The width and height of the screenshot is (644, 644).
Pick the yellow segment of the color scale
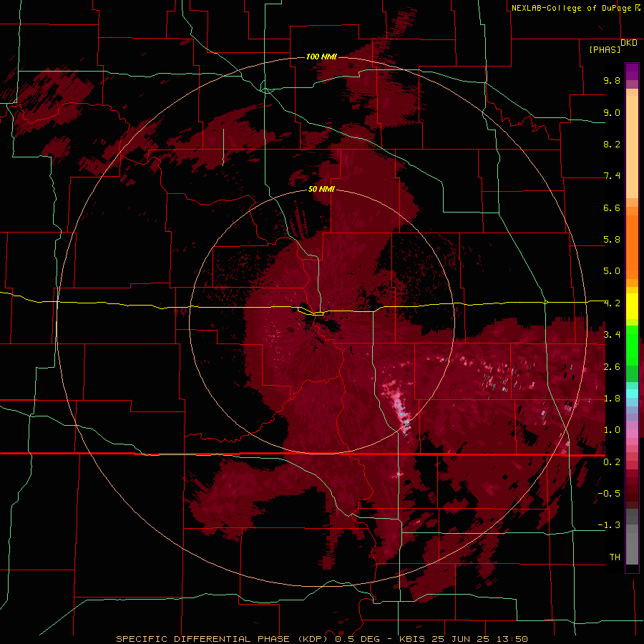click(x=632, y=306)
